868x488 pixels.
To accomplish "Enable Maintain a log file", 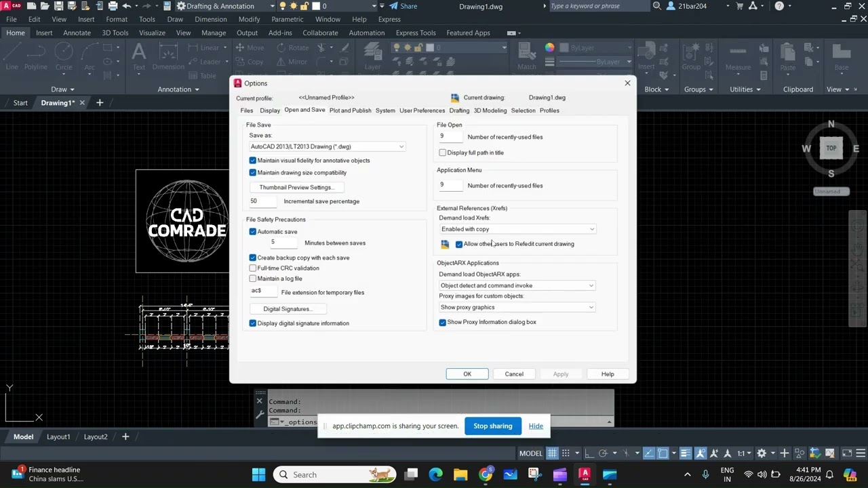I will pyautogui.click(x=253, y=279).
